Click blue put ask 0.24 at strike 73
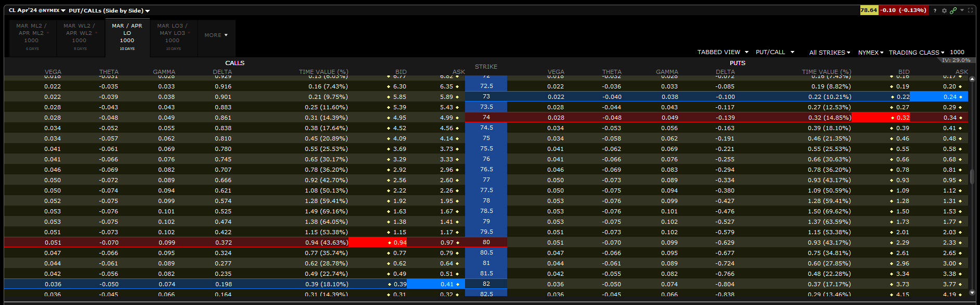This screenshot has height=305, width=980. (939, 97)
